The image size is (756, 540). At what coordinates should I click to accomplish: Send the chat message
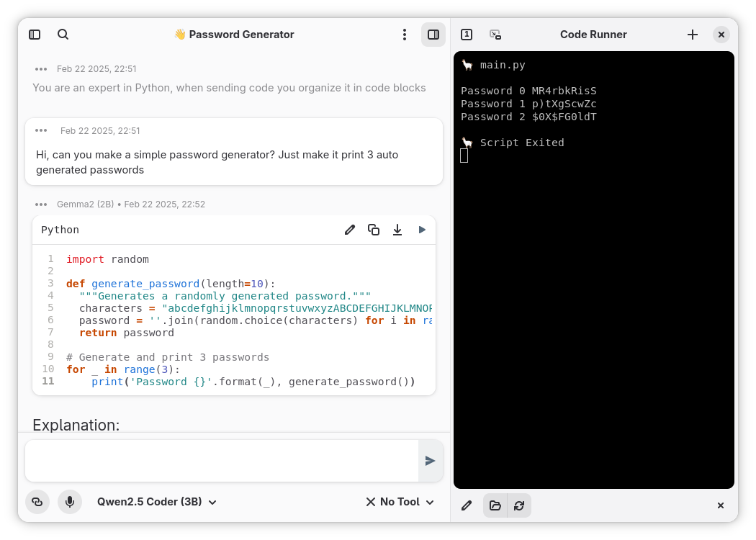[430, 461]
